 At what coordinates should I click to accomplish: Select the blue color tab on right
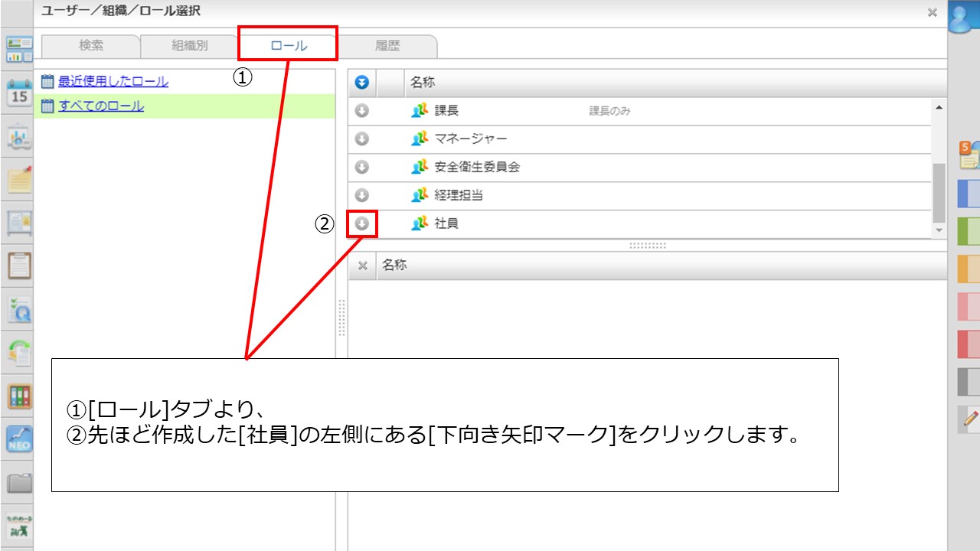(x=969, y=194)
